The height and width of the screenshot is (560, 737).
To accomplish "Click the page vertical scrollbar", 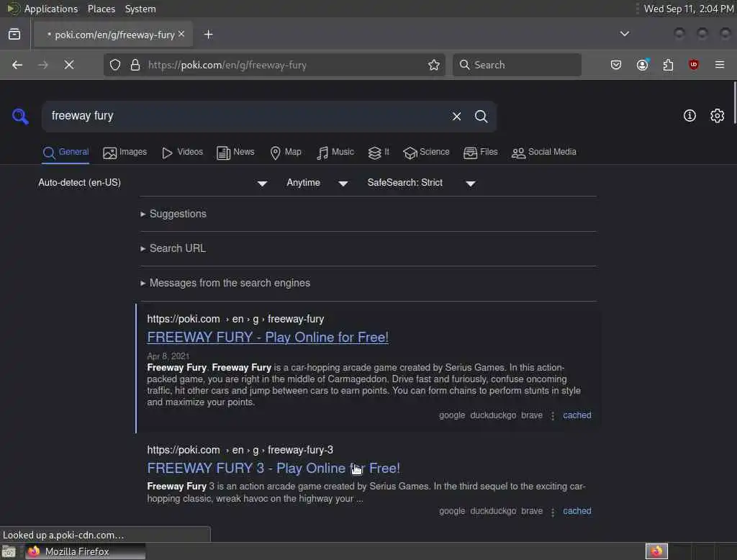I will click(x=734, y=102).
